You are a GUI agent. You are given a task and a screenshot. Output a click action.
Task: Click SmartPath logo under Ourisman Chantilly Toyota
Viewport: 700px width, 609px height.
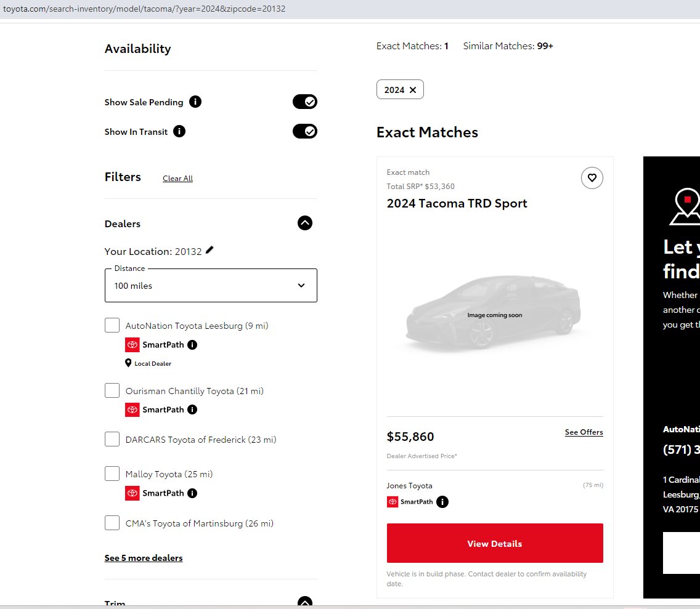tap(132, 409)
